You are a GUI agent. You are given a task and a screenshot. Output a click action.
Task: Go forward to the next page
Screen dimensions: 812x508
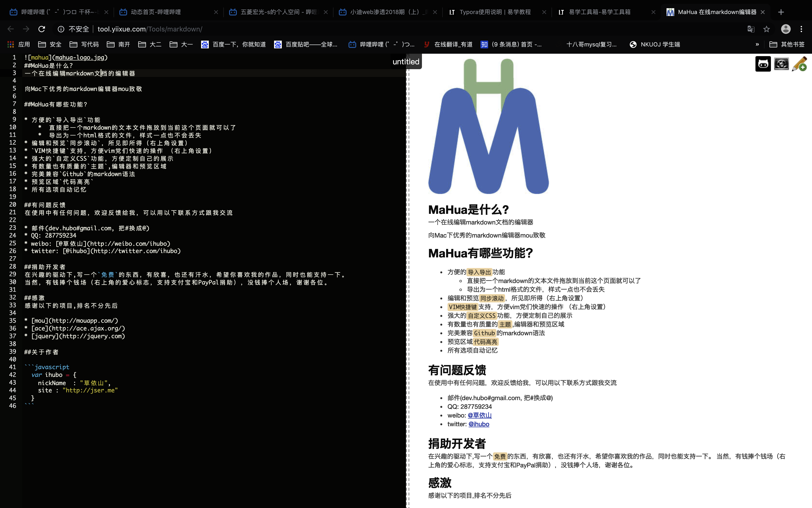26,29
